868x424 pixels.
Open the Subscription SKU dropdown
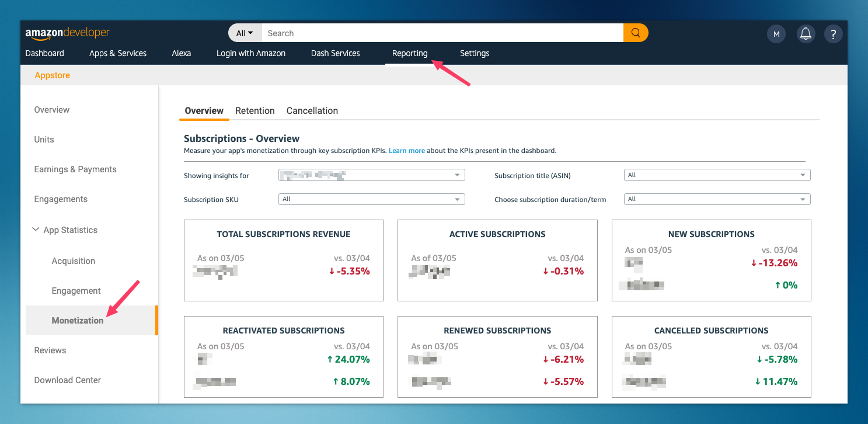click(x=371, y=199)
